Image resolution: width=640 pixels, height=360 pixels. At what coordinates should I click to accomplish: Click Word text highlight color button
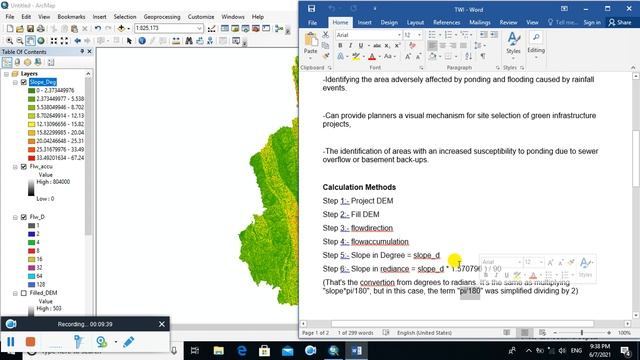click(356, 56)
